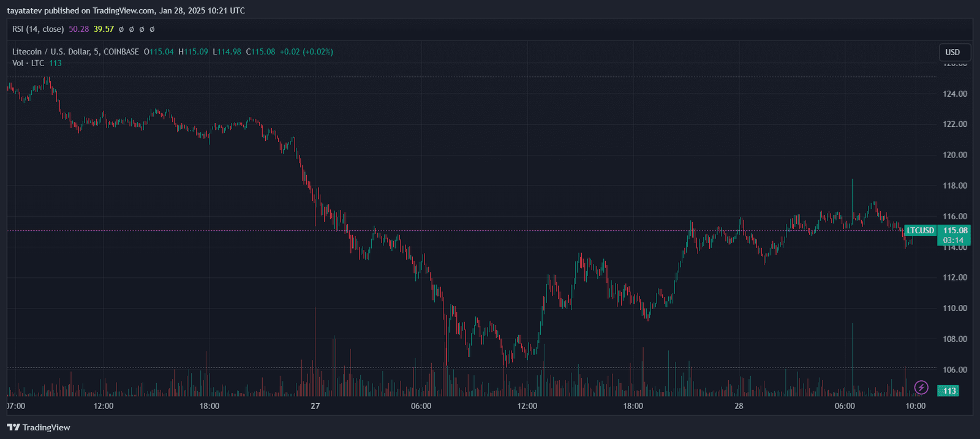The width and height of the screenshot is (980, 439).
Task: Click the LTCUSD price label tag
Action: pyautogui.click(x=921, y=231)
